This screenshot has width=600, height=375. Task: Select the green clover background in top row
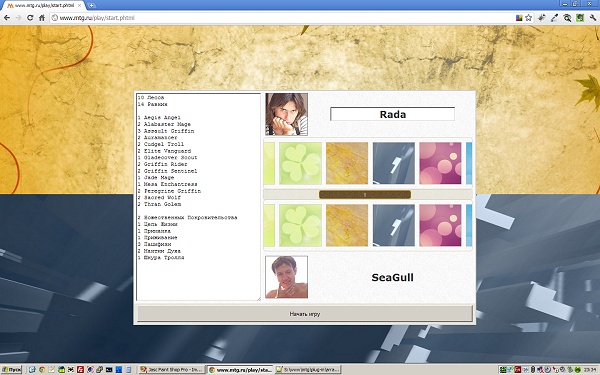coord(300,163)
